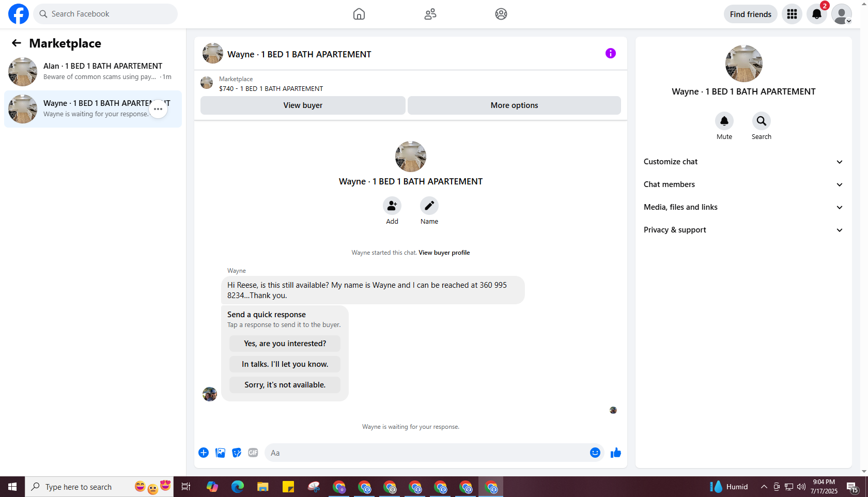Click the large chat photo above Add and Name
Viewport: 868px width, 497px height.
pyautogui.click(x=411, y=157)
